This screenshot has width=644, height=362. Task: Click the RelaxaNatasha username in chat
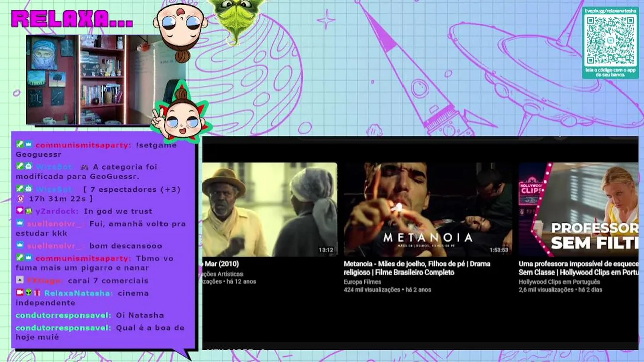(77, 293)
